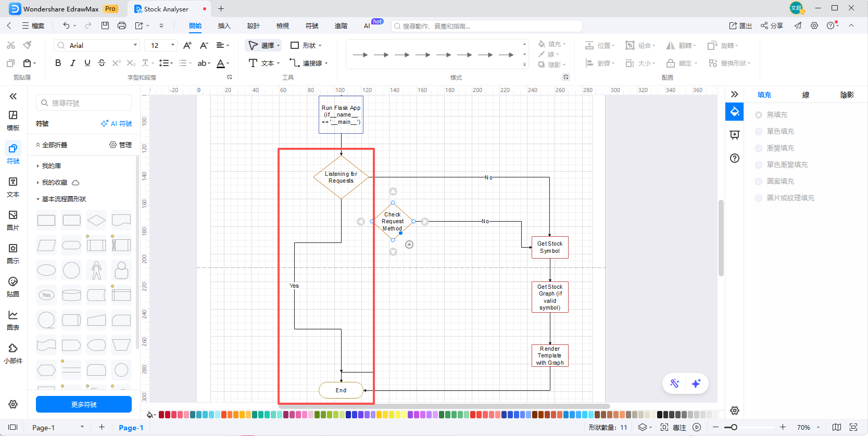Choose the Gradient Fill radio option
The width and height of the screenshot is (868, 436).
[759, 148]
